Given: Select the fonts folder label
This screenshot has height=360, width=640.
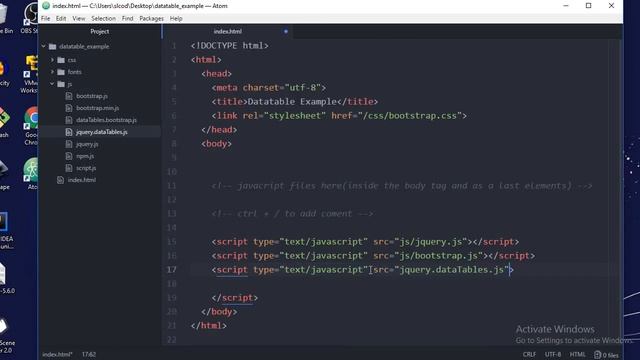Looking at the screenshot, I should coord(75,72).
